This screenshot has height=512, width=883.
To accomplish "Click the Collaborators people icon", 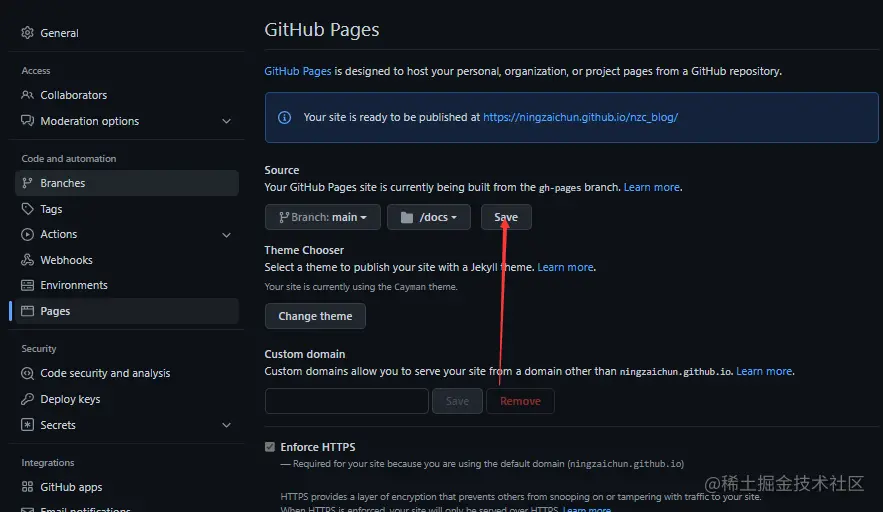I will pyautogui.click(x=27, y=95).
